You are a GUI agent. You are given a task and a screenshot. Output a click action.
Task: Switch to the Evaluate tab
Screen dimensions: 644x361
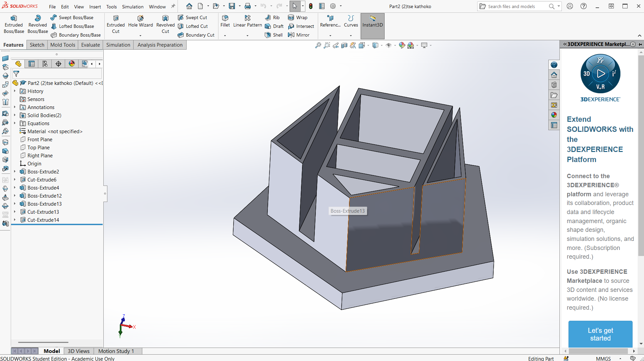point(91,45)
